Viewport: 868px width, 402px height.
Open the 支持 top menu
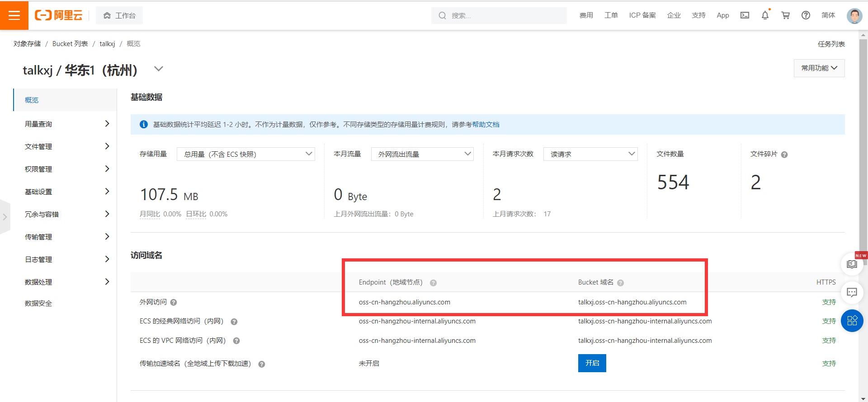[x=698, y=15]
